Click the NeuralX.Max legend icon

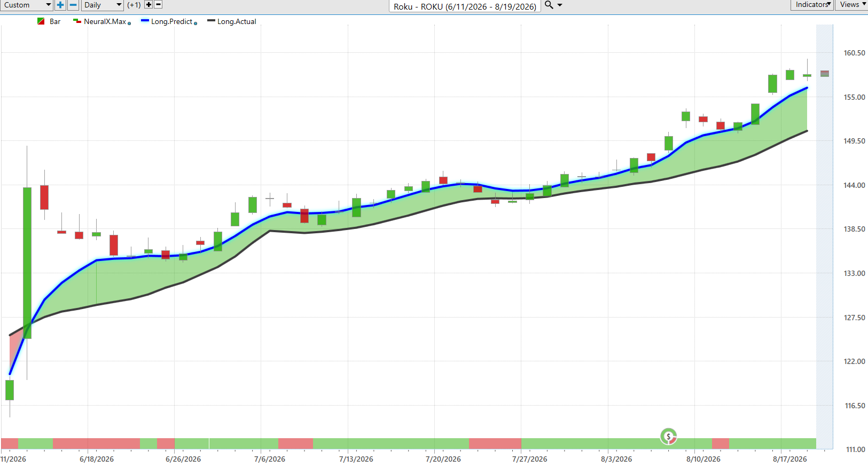tap(77, 21)
